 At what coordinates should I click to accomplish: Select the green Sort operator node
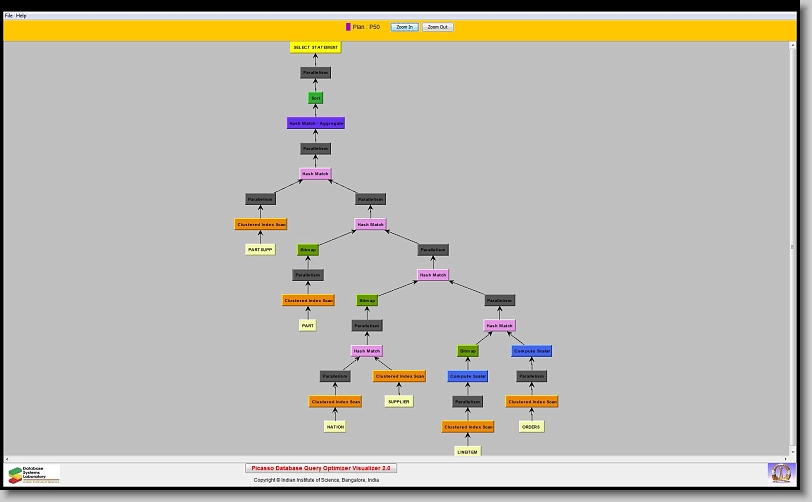click(315, 98)
